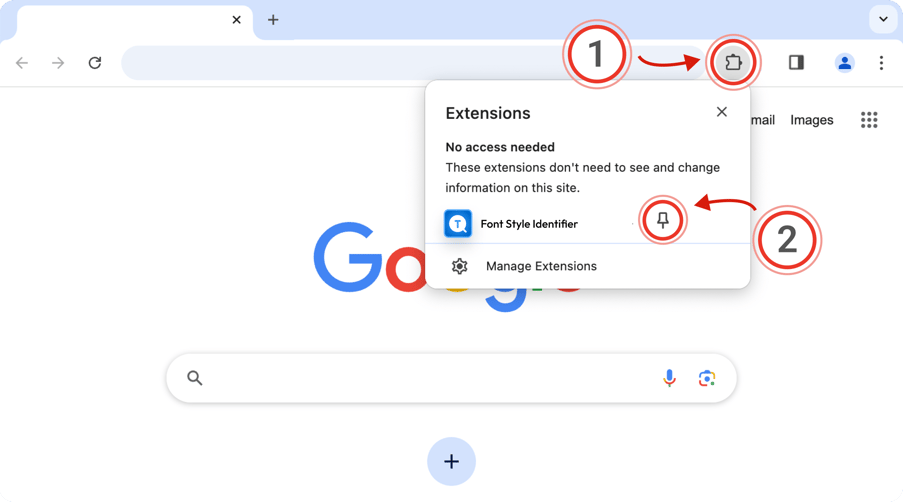Open the Gmail link
Image resolution: width=903 pixels, height=502 pixels.
pos(762,120)
